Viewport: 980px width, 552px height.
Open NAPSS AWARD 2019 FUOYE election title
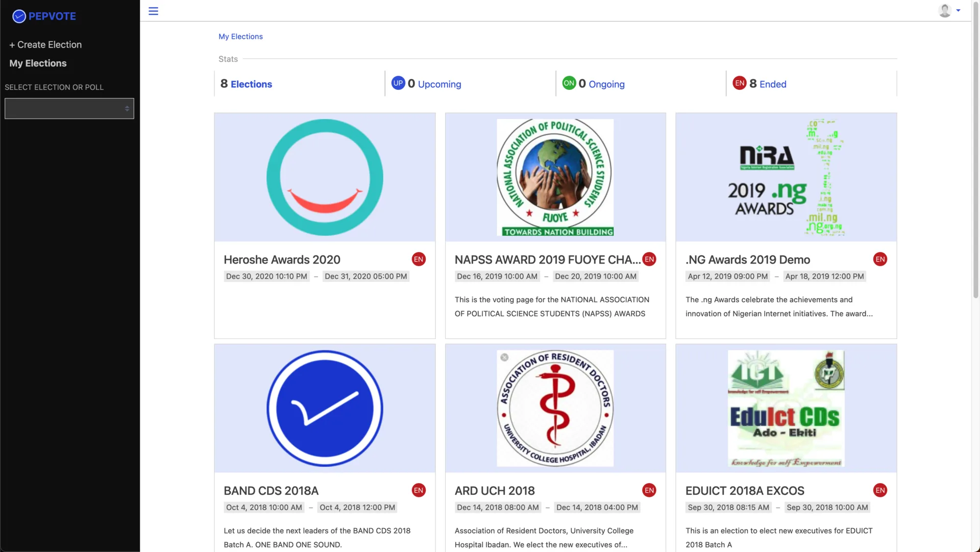(x=548, y=260)
